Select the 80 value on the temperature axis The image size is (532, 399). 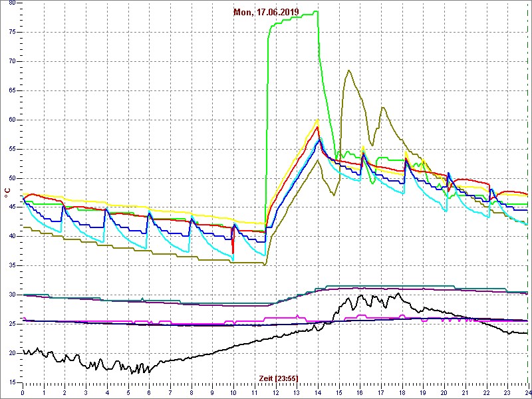coord(11,3)
